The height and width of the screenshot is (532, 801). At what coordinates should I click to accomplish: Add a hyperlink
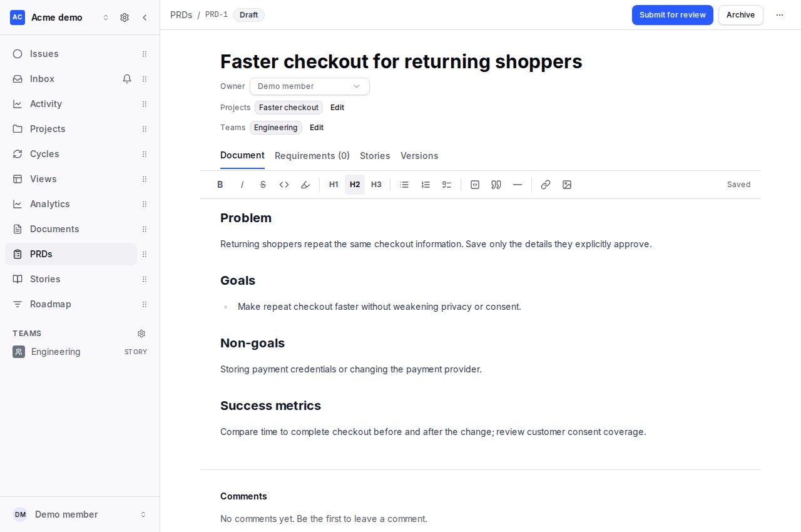pos(546,185)
